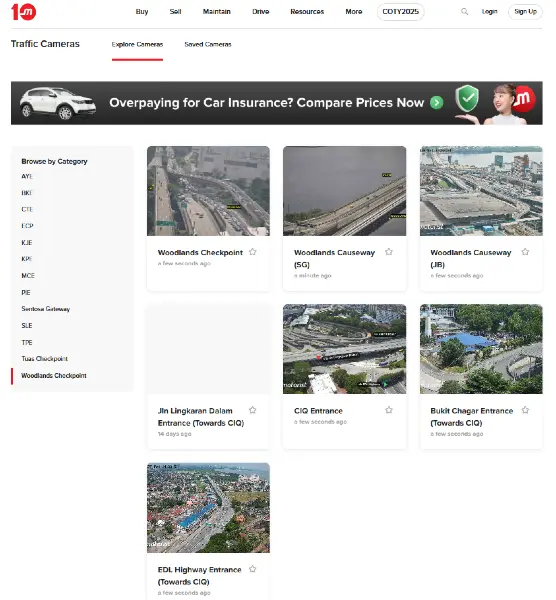Switch to Saved Cameras tab
The height and width of the screenshot is (600, 556).
[x=208, y=44]
